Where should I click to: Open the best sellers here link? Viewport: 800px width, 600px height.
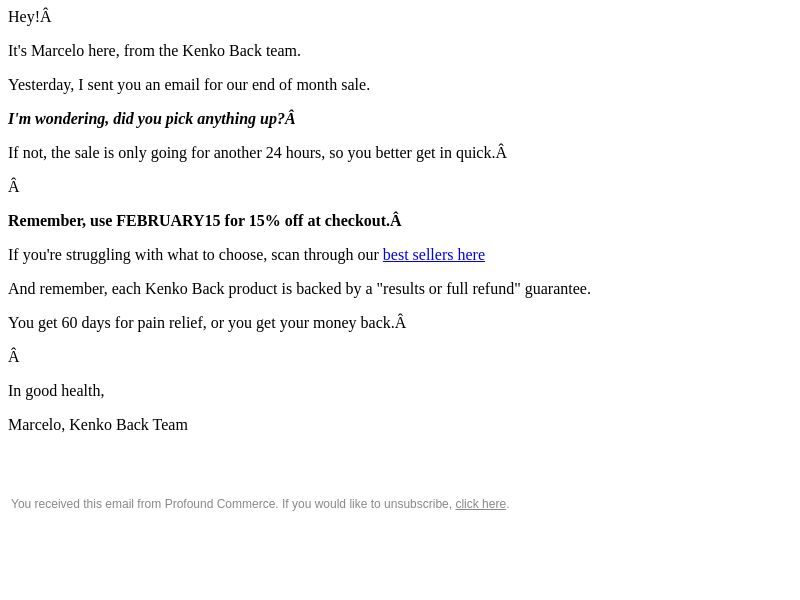coord(434,255)
